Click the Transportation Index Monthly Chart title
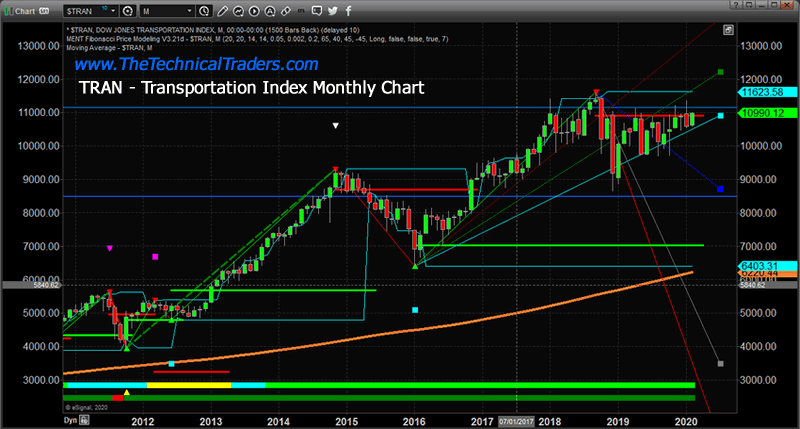The height and width of the screenshot is (429, 800). [252, 88]
